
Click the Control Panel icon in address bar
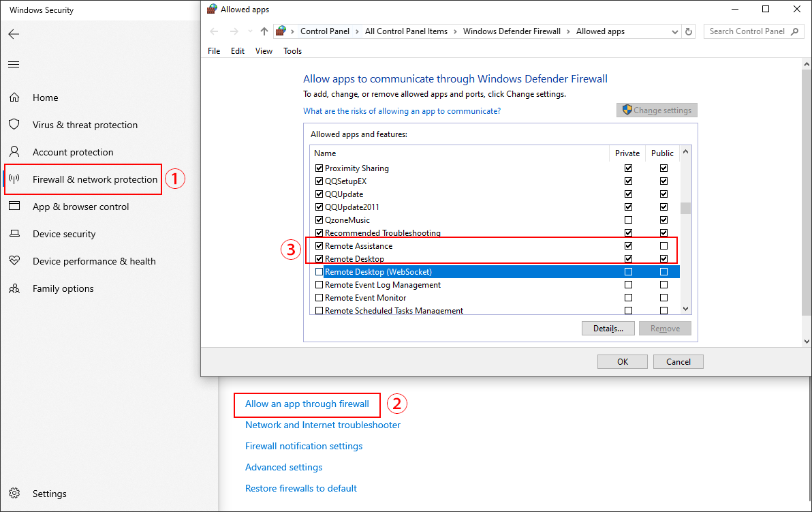tap(281, 31)
